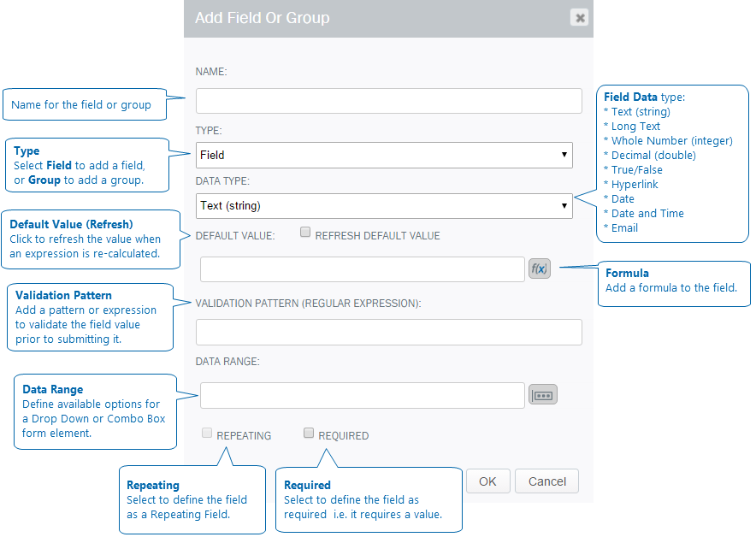Viewport: 756px width, 537px height.
Task: Focus the Name text field
Action: coord(388,101)
